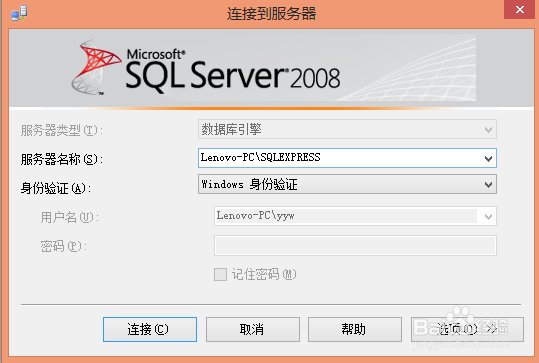539x363 pixels.
Task: Click the 帮助 button
Action: (355, 329)
